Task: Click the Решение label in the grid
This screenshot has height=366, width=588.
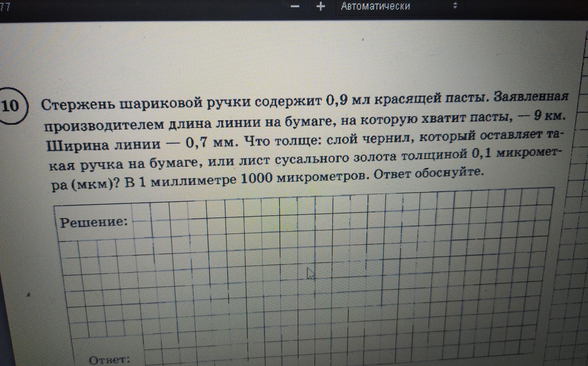Action: click(x=94, y=222)
